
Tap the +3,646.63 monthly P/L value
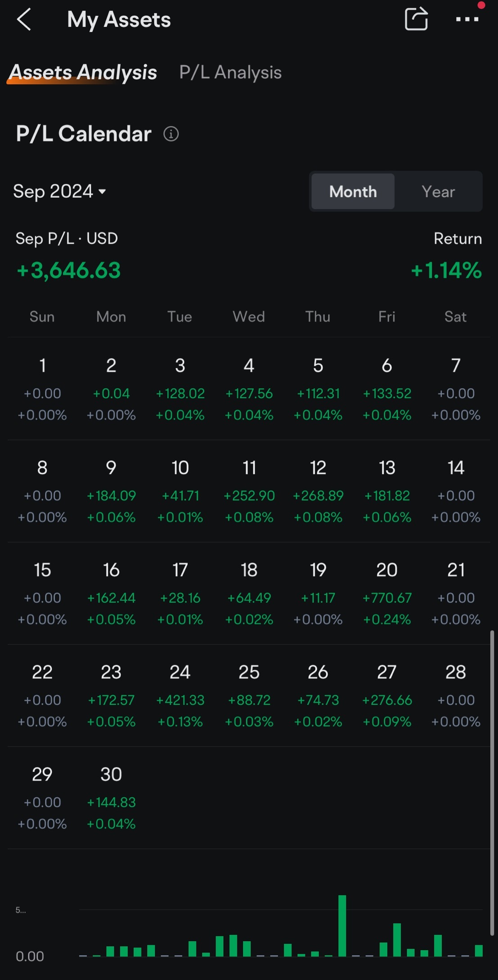(68, 271)
